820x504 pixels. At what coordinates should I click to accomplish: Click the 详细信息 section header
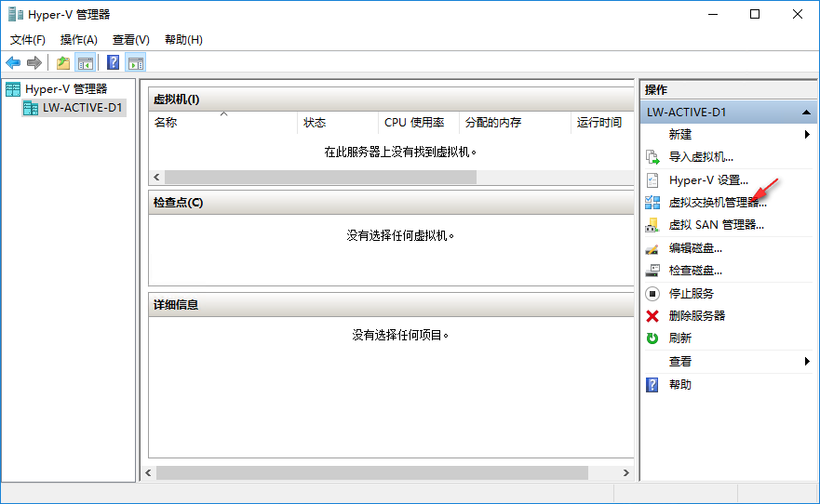(391, 305)
